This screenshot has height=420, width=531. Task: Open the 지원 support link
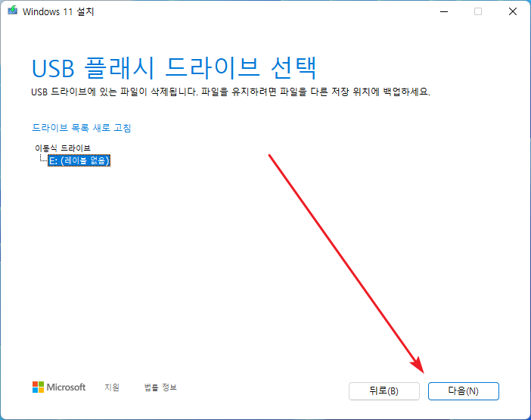coord(112,387)
